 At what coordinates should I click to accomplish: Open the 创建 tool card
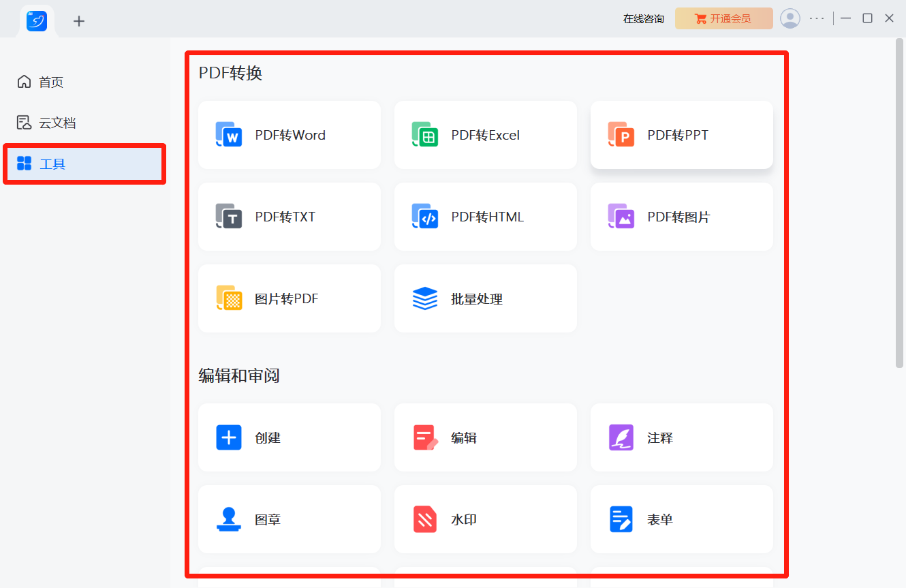[x=290, y=437]
